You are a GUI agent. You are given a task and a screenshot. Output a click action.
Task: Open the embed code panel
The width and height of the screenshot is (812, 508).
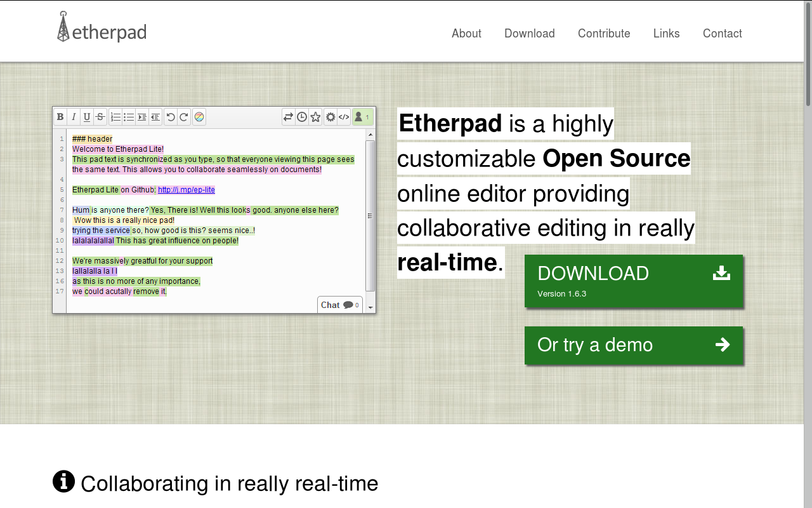344,117
